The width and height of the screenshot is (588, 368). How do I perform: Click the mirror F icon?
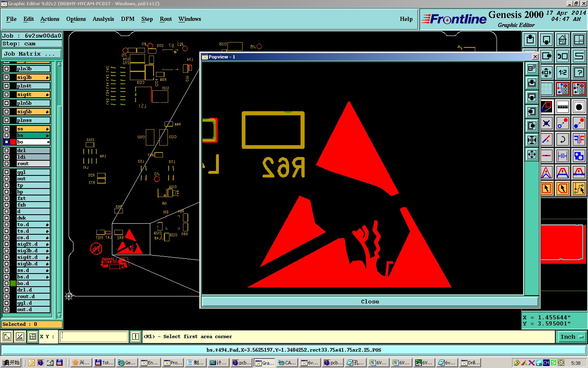tap(579, 139)
